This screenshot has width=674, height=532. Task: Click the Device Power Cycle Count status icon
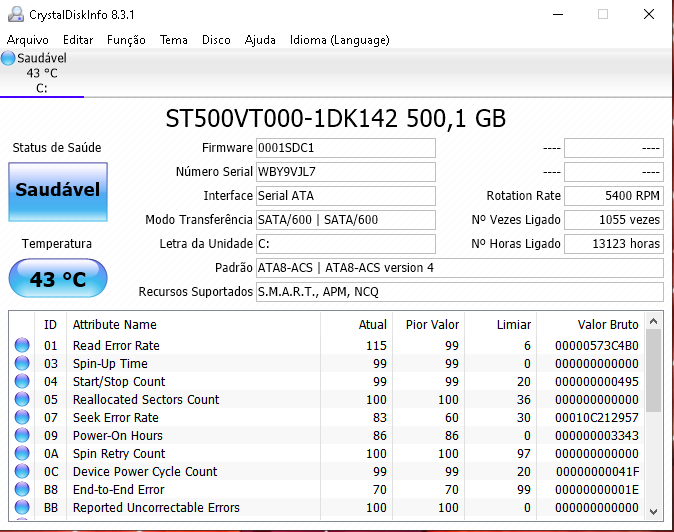coord(22,471)
